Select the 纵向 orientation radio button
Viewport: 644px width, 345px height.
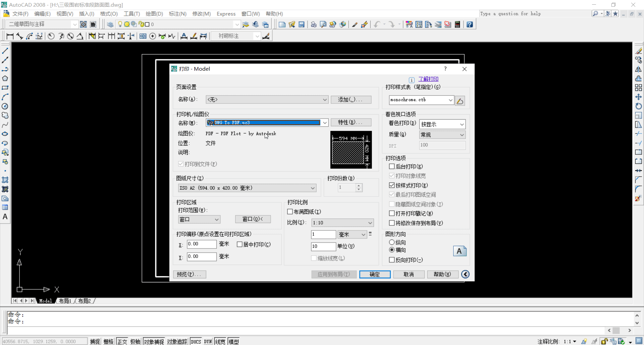[391, 242]
